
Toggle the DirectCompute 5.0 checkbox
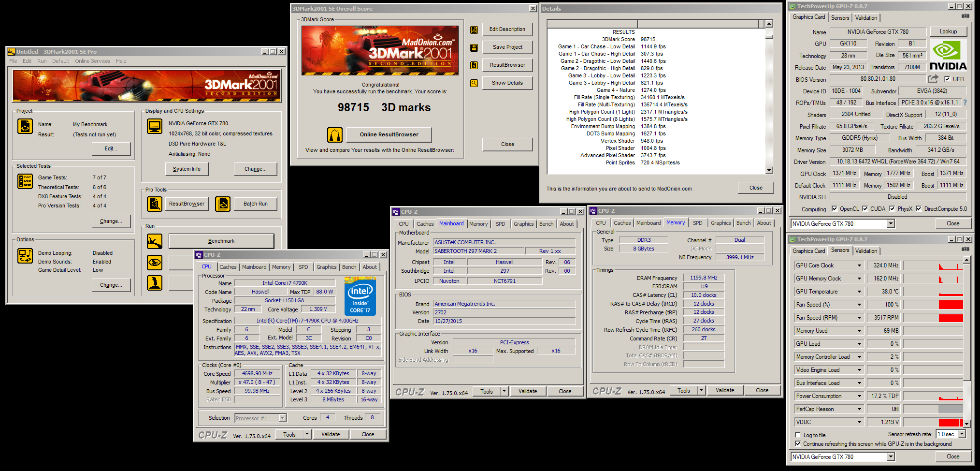pos(919,209)
